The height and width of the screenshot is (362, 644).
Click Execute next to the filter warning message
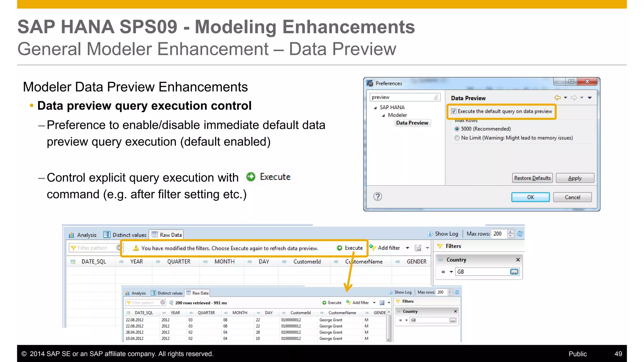(x=350, y=248)
